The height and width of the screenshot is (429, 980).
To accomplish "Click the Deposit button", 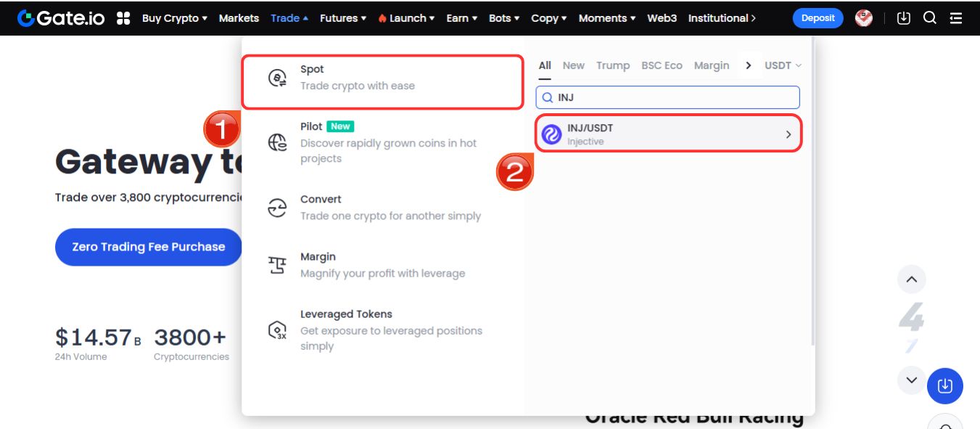I will (x=818, y=18).
